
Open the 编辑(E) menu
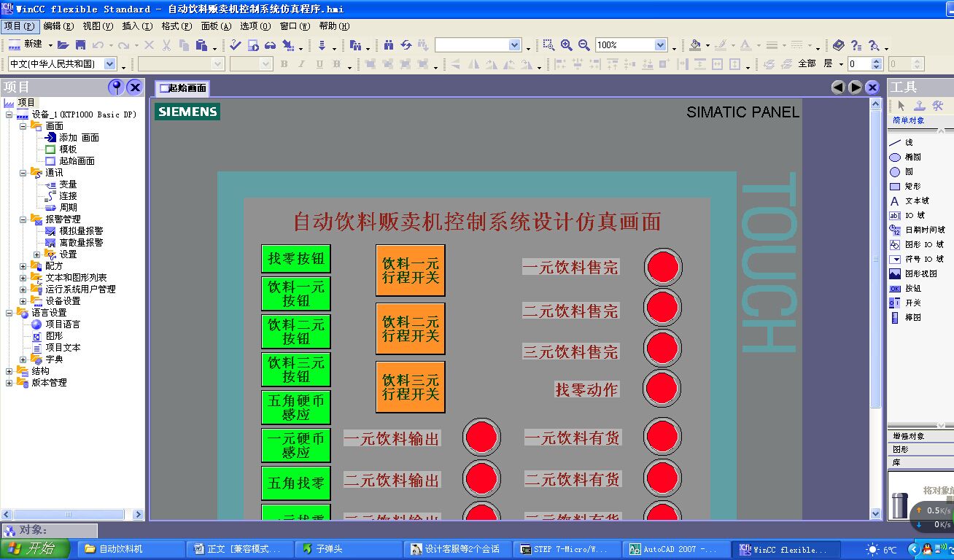click(x=58, y=26)
